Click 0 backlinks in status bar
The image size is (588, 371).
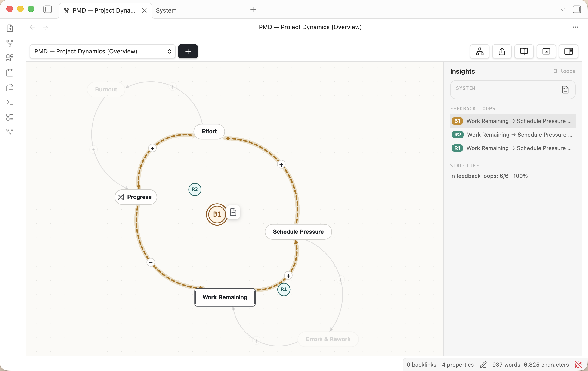tap(421, 365)
